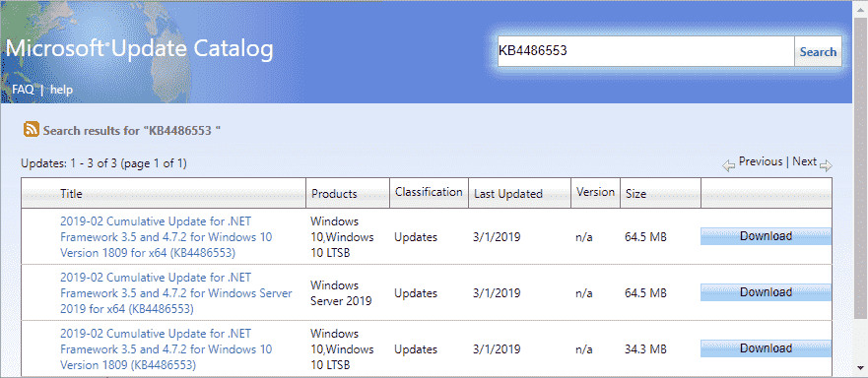Click the Microsoft Update Catalog title
Screen dimensions: 868x378
[x=140, y=48]
